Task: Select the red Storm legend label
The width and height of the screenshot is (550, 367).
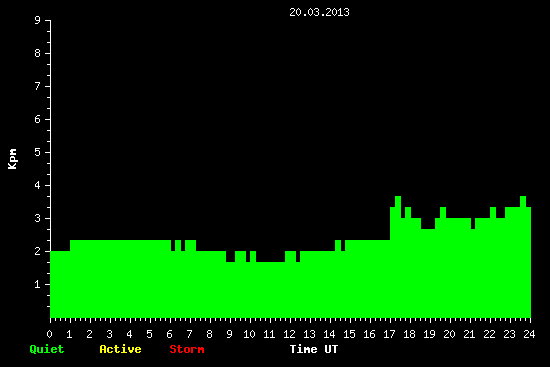Action: point(187,349)
